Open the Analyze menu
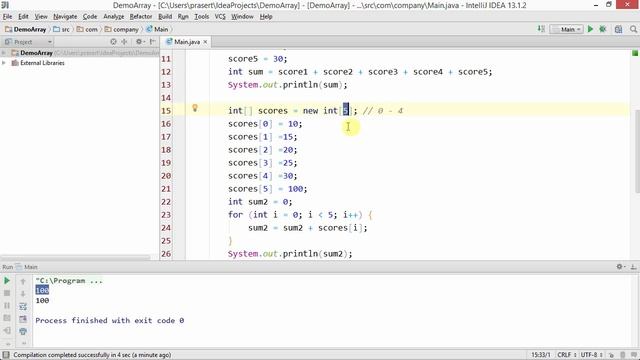Image resolution: width=640 pixels, height=360 pixels. [x=113, y=17]
